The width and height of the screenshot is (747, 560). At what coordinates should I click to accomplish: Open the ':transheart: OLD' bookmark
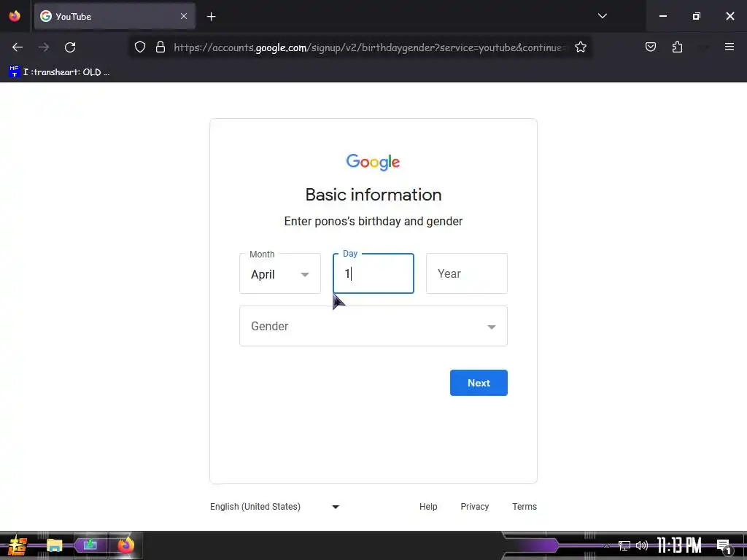[60, 72]
